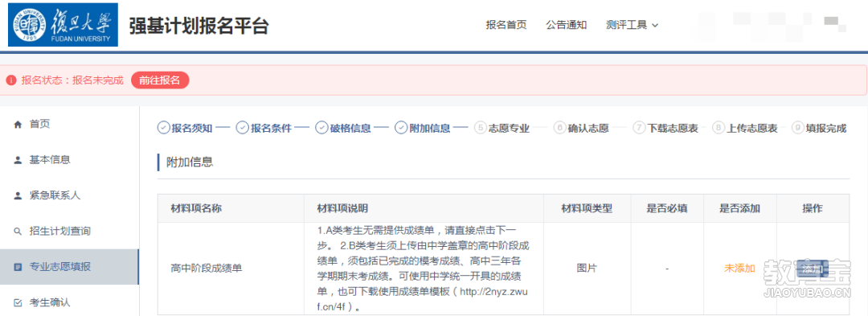Click the red alert icon beside 报名状态
The width and height of the screenshot is (868, 316).
11,80
